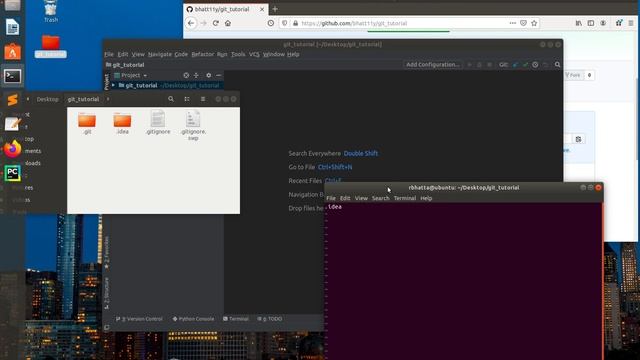This screenshot has width=640, height=360.
Task: Select the .idea folder in file manager
Action: [x=122, y=123]
